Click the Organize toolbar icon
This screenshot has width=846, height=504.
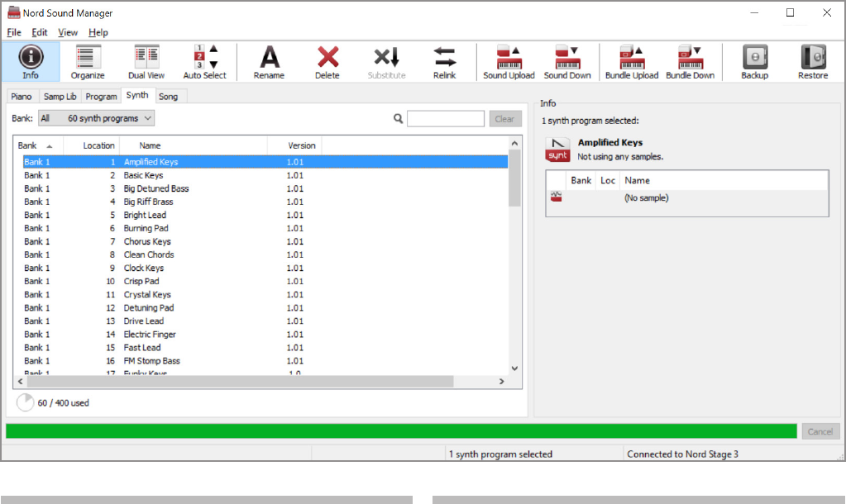pos(88,62)
